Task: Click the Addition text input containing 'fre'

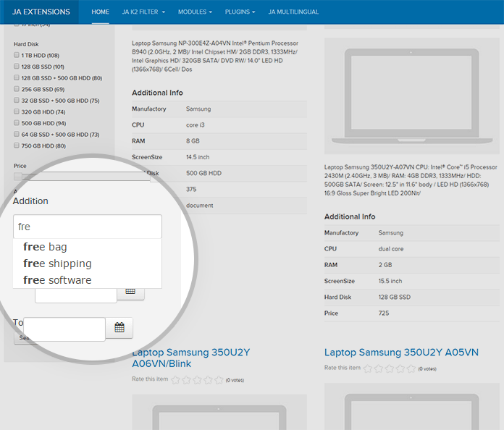Action: tap(88, 227)
